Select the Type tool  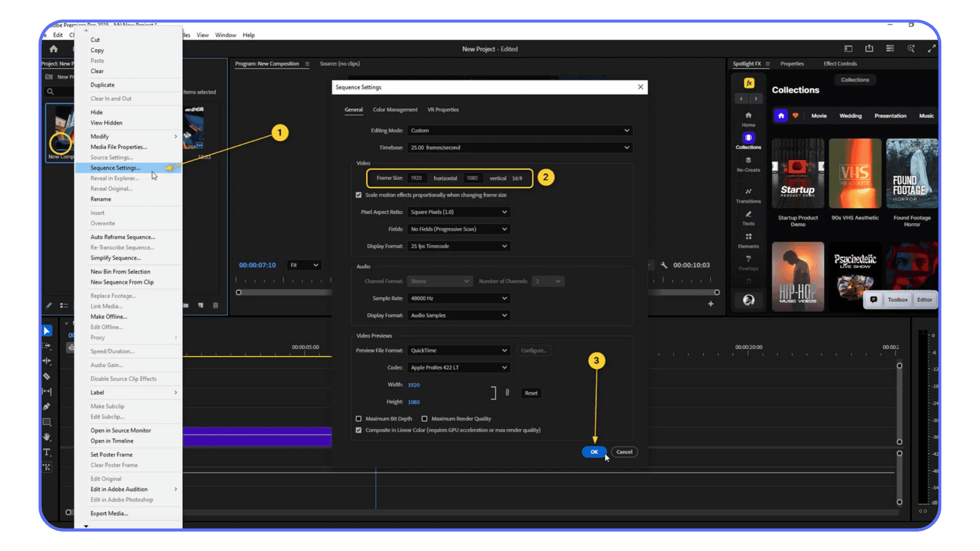[x=46, y=452]
